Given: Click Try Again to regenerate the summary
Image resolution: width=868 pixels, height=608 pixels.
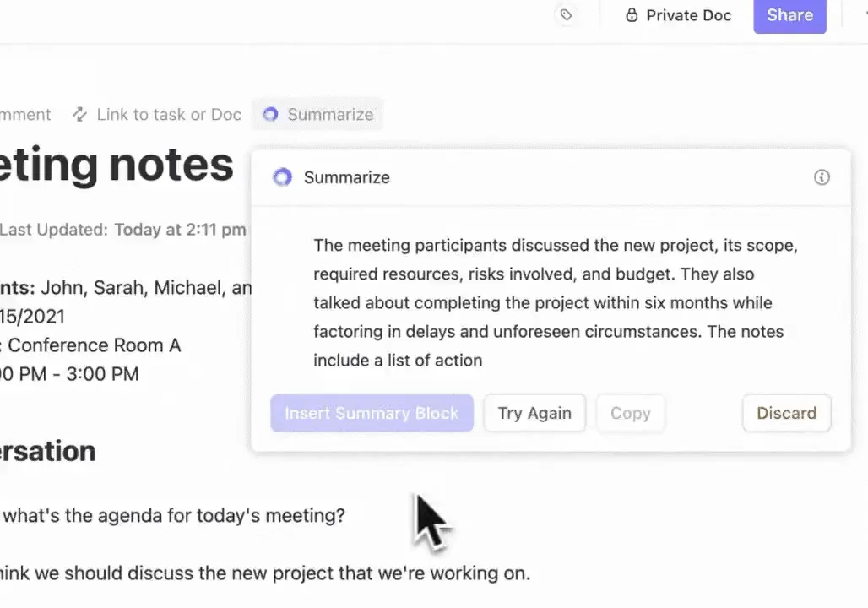Looking at the screenshot, I should tap(534, 413).
